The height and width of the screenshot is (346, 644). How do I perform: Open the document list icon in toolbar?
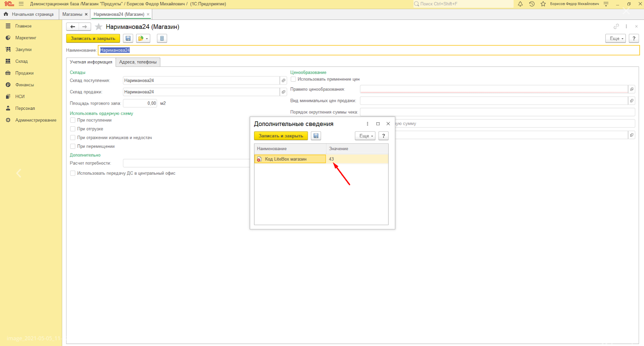(x=162, y=39)
